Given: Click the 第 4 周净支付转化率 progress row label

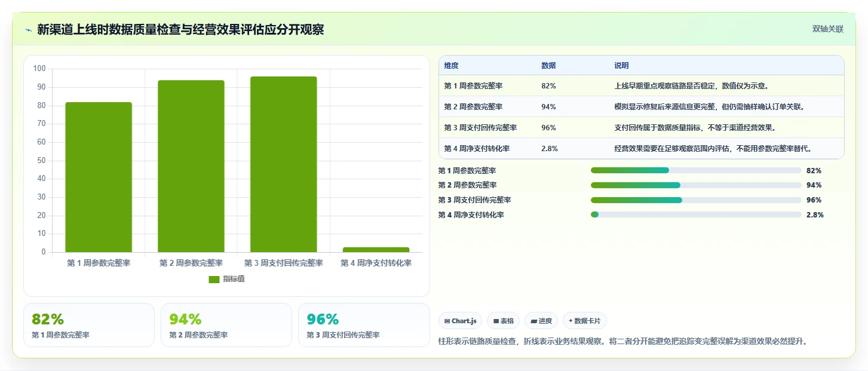Looking at the screenshot, I should (x=471, y=215).
